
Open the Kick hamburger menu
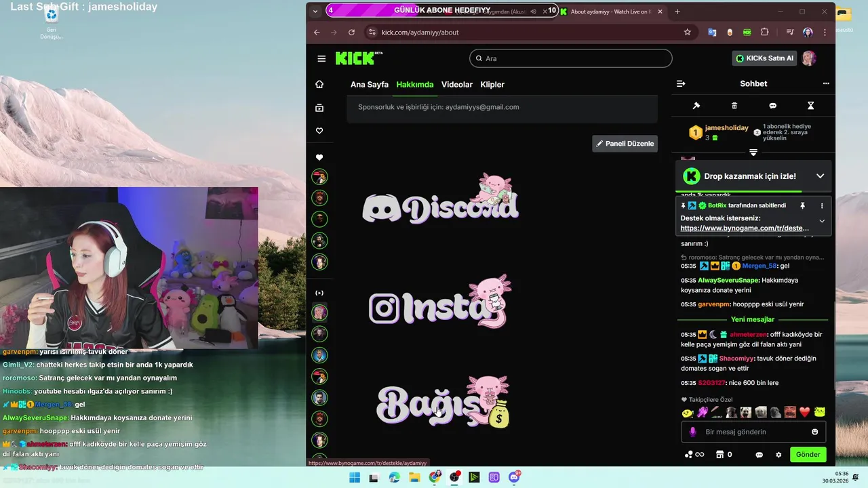point(321,58)
